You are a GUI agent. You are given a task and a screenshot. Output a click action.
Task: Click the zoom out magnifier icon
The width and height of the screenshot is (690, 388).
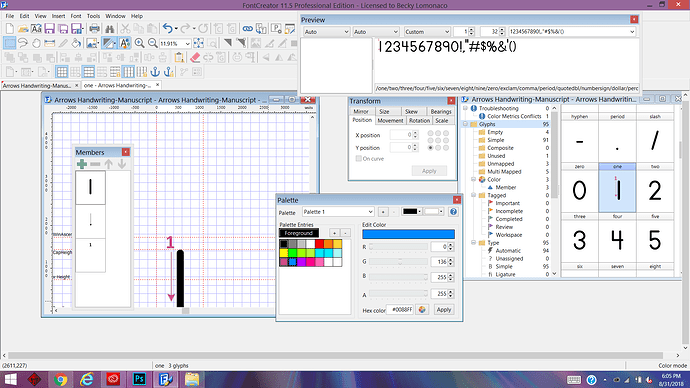pyautogui.click(x=153, y=43)
